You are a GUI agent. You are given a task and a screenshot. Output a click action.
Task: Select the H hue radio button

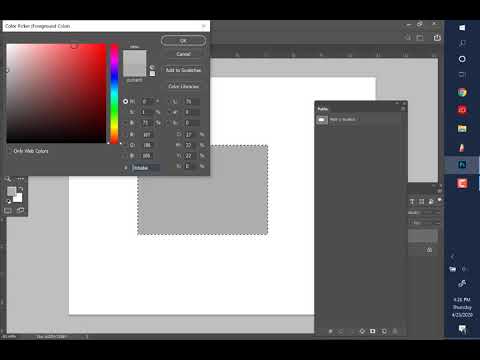tap(125, 101)
